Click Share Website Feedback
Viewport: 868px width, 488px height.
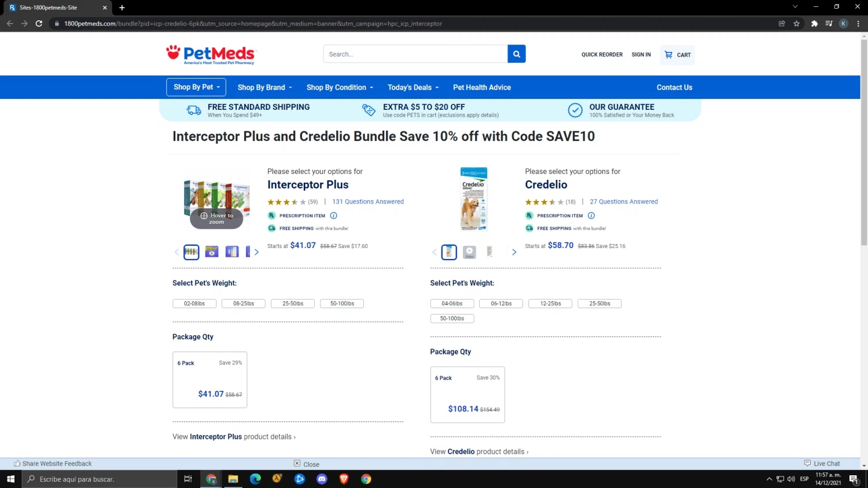coord(53,464)
